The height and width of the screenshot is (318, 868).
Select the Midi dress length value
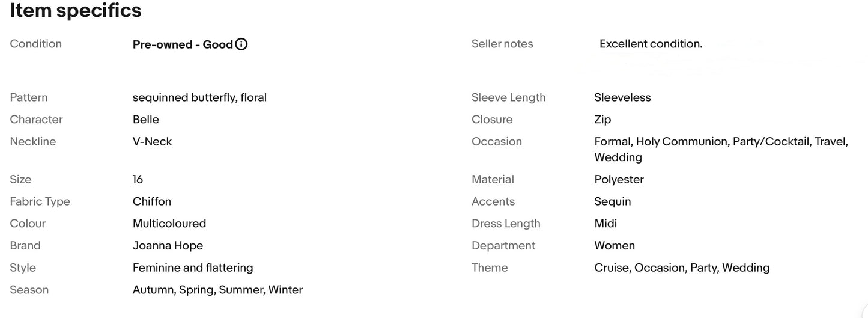[x=605, y=224]
